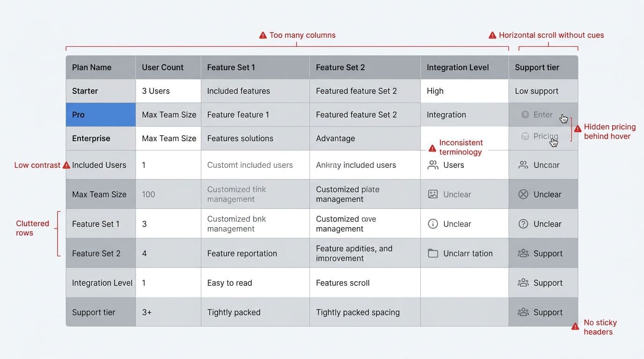The height and width of the screenshot is (359, 644).
Task: Click the warning triangle beside No sticky headers
Action: [x=575, y=326]
